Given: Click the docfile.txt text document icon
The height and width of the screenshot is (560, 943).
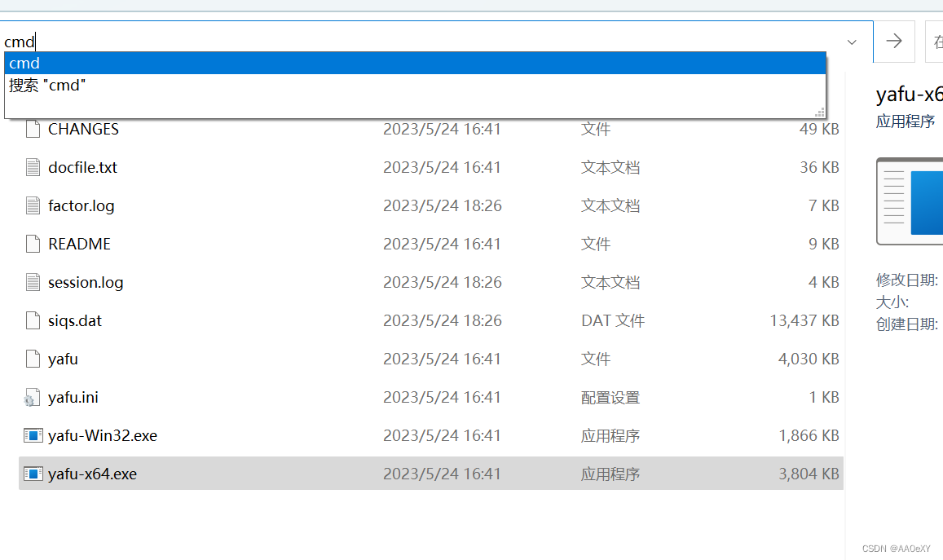Looking at the screenshot, I should point(33,167).
